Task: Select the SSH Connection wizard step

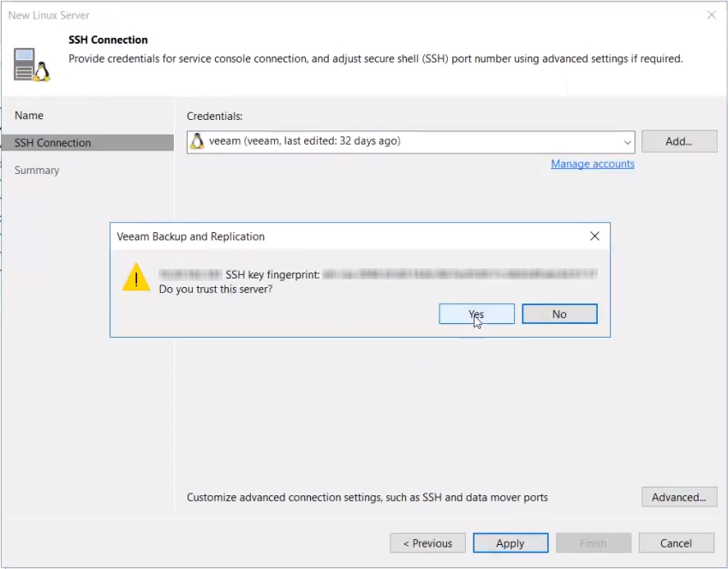Action: coord(87,142)
